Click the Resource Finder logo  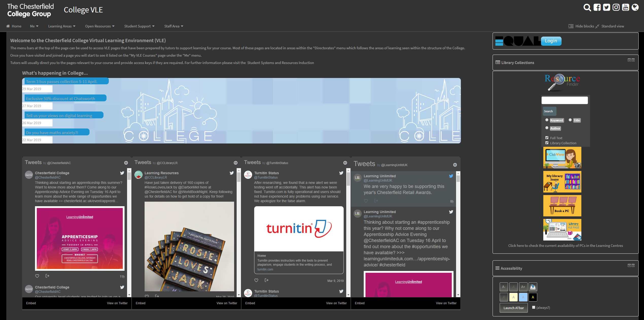562,82
